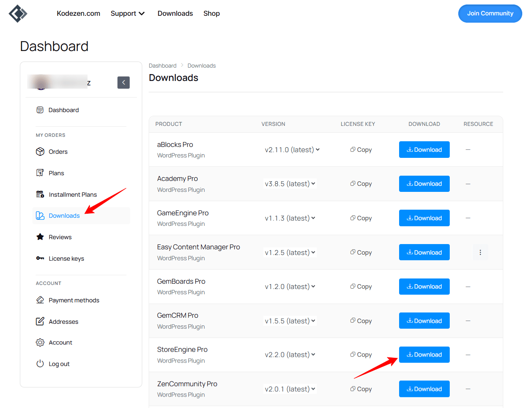Open Shop in the top navigation
This screenshot has width=532, height=408.
[212, 13]
